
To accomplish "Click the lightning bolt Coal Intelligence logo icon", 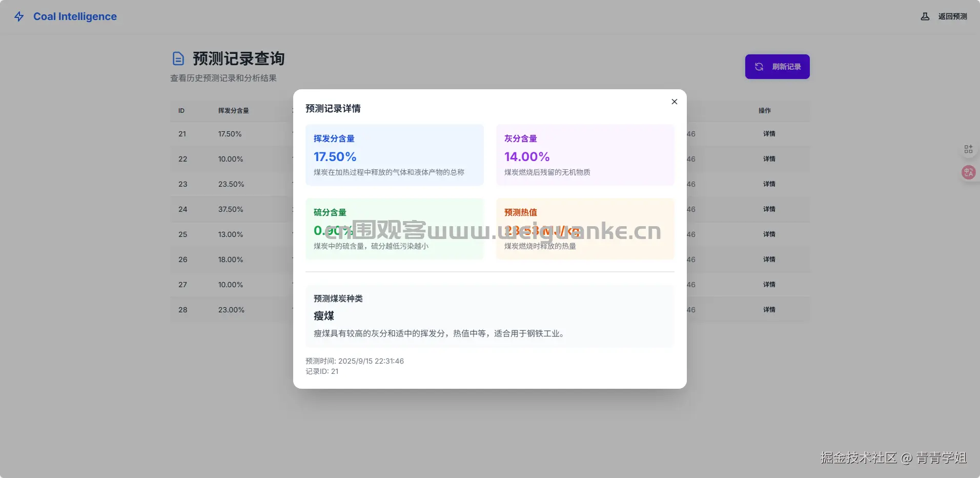I will 19,16.
